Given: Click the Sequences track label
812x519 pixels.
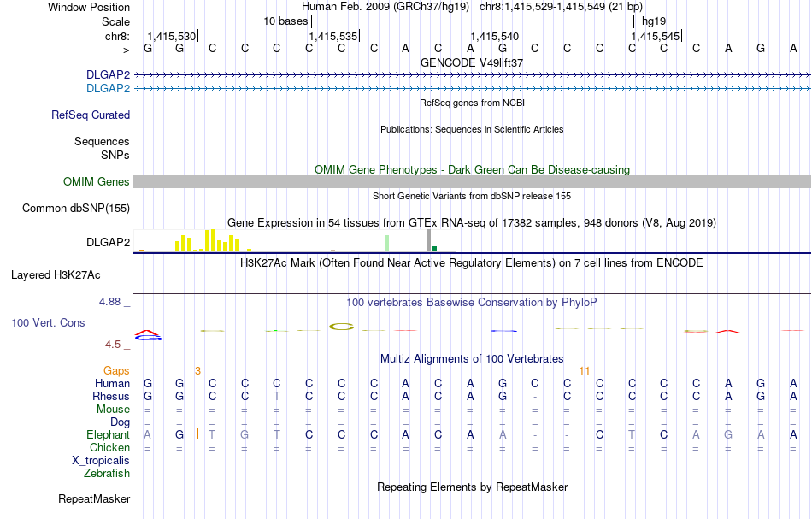Looking at the screenshot, I should click(102, 141).
